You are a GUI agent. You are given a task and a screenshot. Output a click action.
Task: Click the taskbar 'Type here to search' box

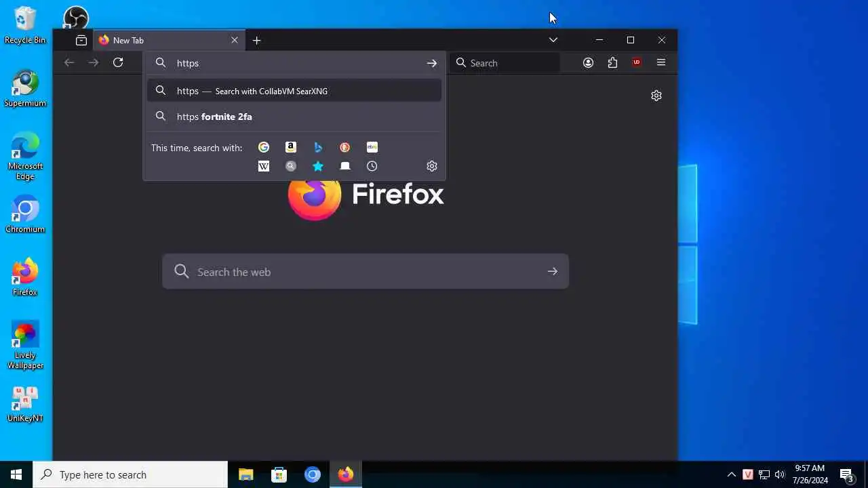130,474
